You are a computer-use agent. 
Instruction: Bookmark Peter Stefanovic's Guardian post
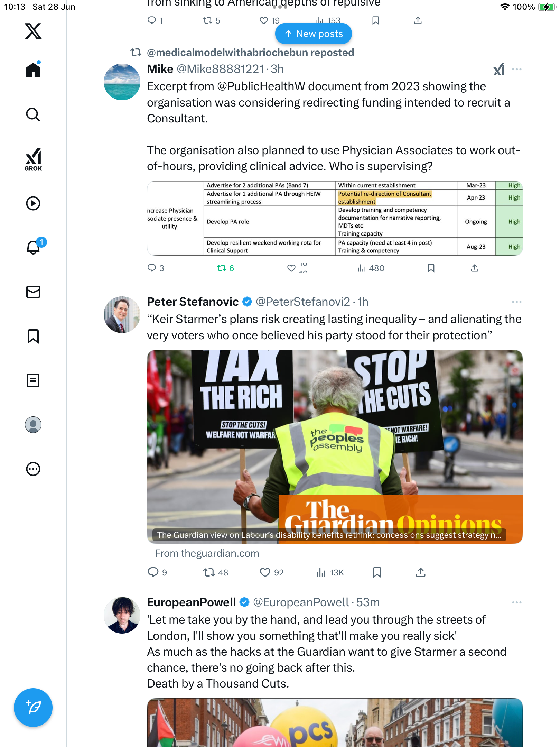[377, 573]
